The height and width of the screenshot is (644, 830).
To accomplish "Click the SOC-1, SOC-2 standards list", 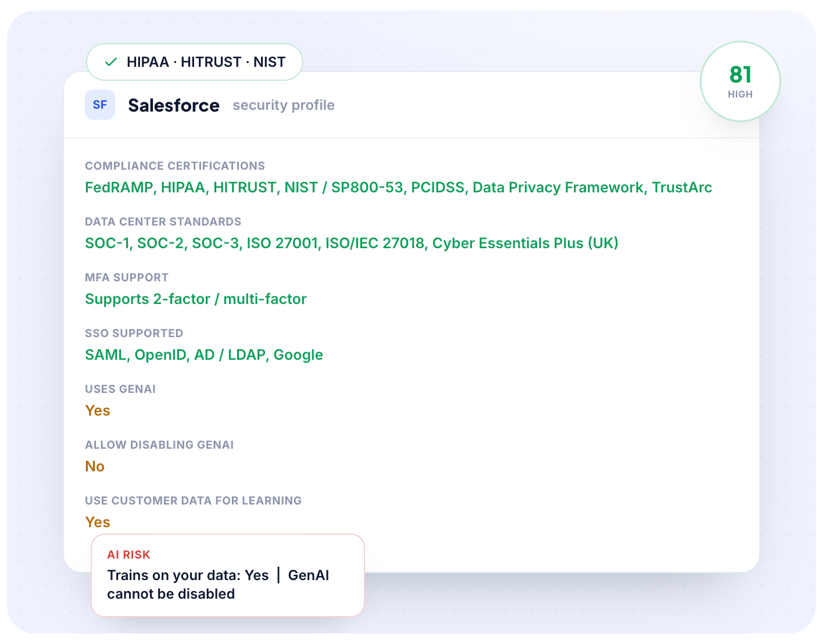I will pos(352,243).
